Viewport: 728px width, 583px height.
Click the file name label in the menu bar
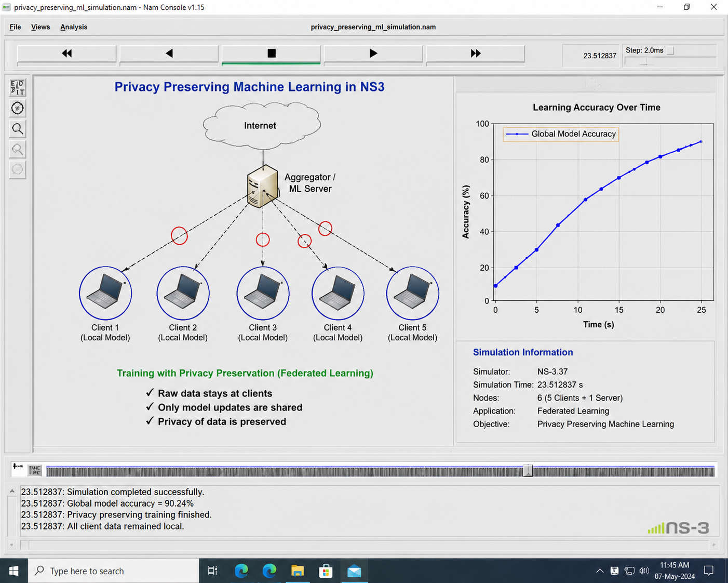[x=373, y=27]
